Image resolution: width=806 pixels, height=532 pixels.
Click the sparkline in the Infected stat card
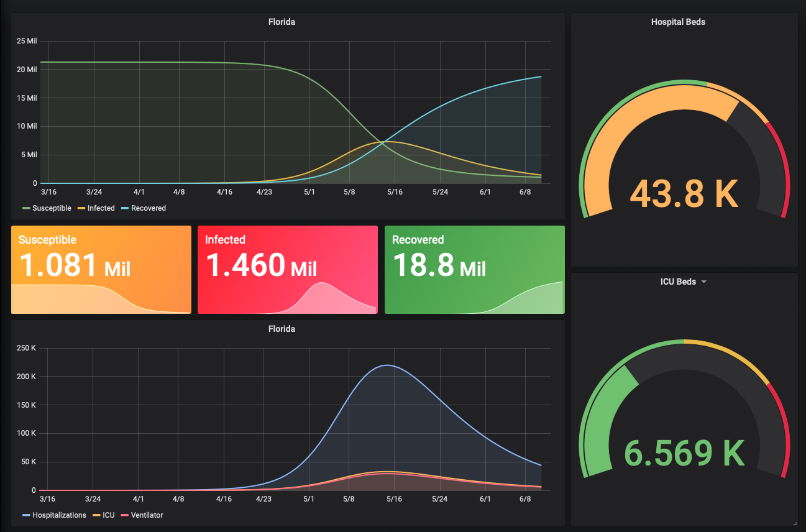(x=287, y=298)
